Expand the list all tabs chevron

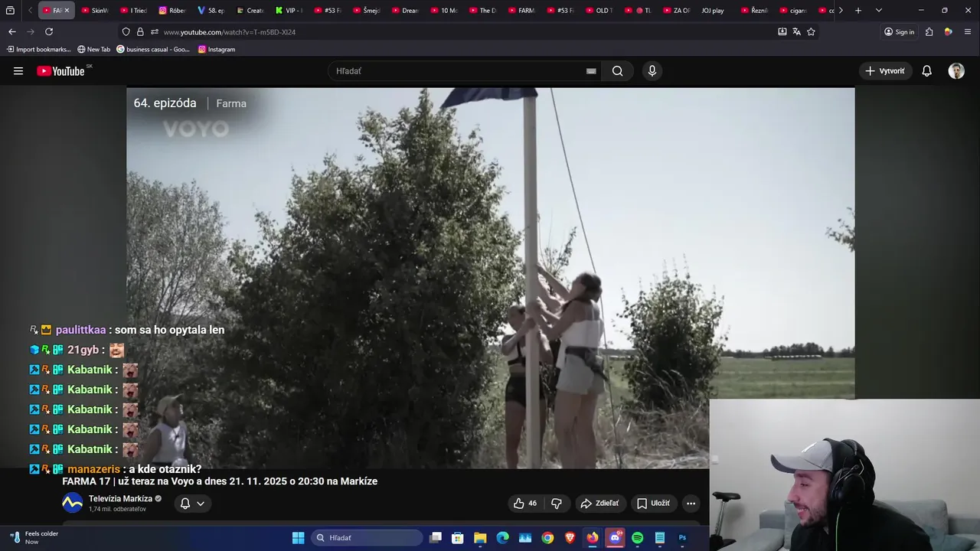pyautogui.click(x=878, y=11)
